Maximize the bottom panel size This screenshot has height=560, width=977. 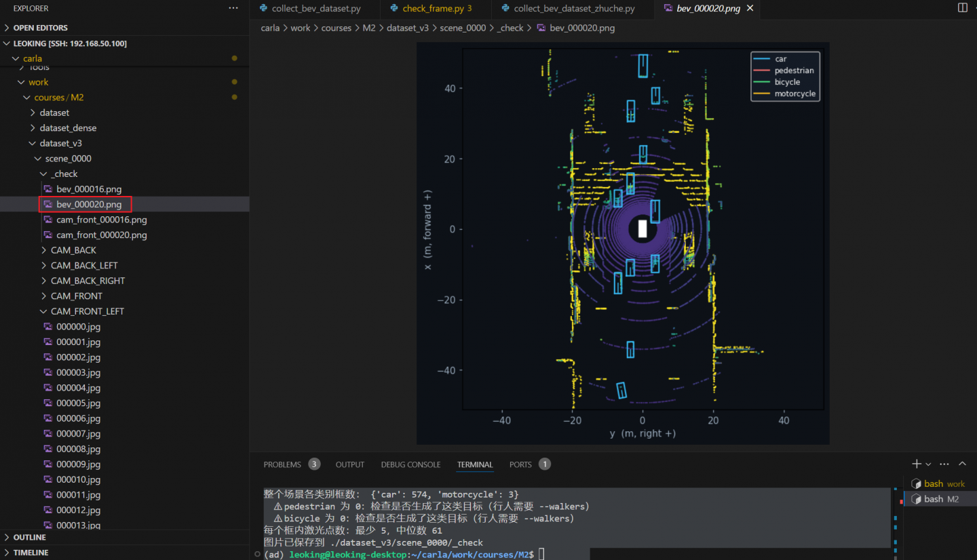962,464
